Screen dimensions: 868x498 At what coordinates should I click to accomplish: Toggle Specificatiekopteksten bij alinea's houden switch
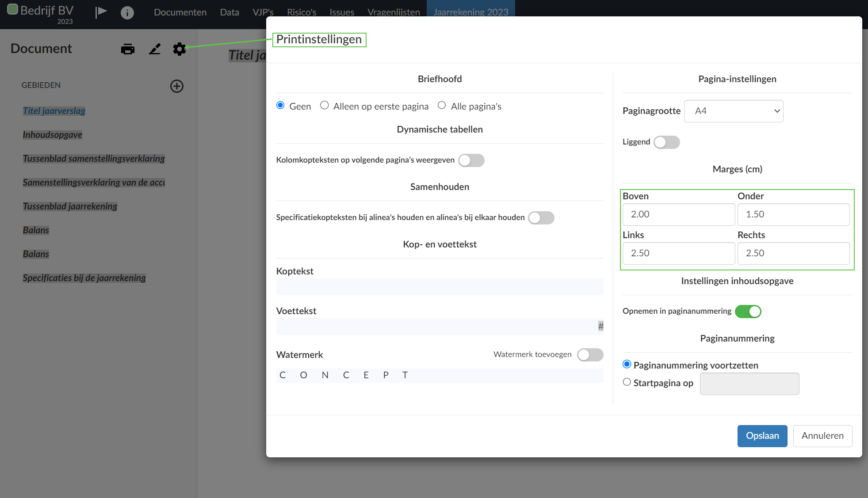pyautogui.click(x=541, y=217)
